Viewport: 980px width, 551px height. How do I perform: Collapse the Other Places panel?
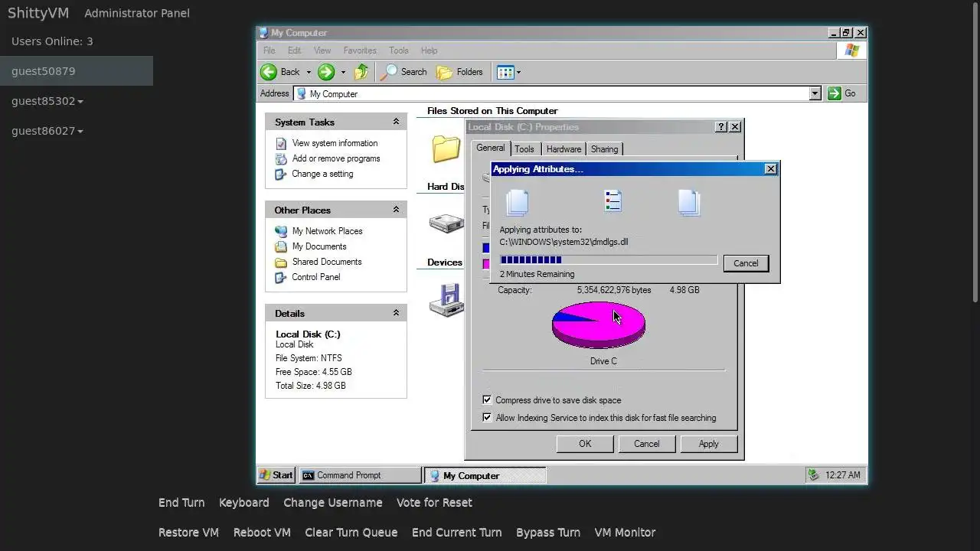396,210
